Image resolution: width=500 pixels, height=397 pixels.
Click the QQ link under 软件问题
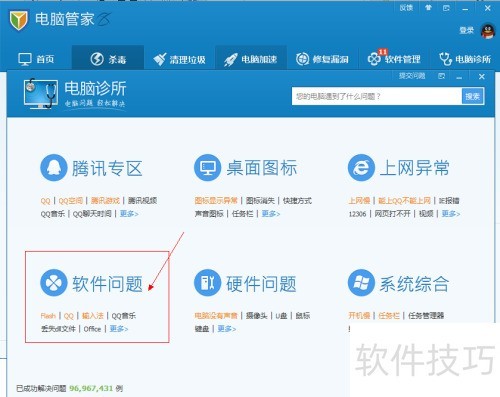tap(69, 316)
